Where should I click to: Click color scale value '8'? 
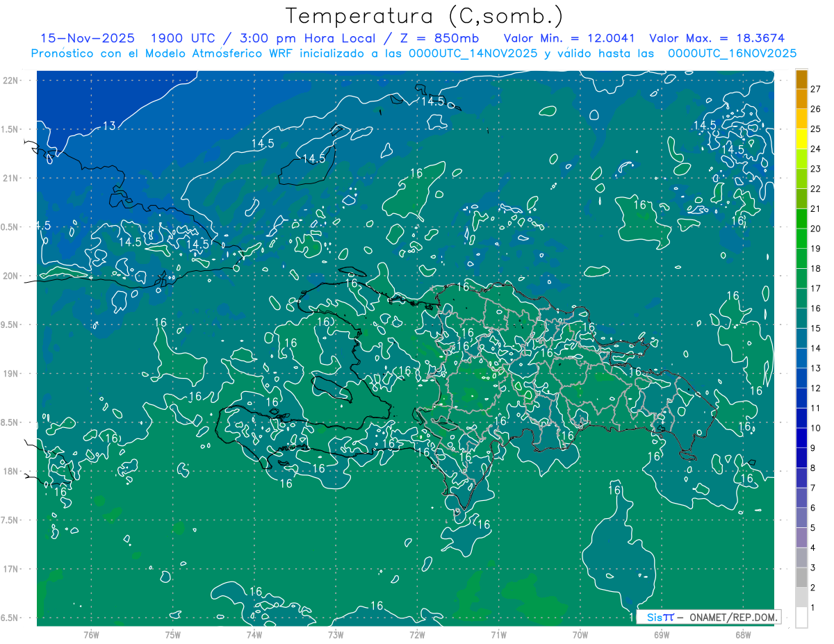813,468
